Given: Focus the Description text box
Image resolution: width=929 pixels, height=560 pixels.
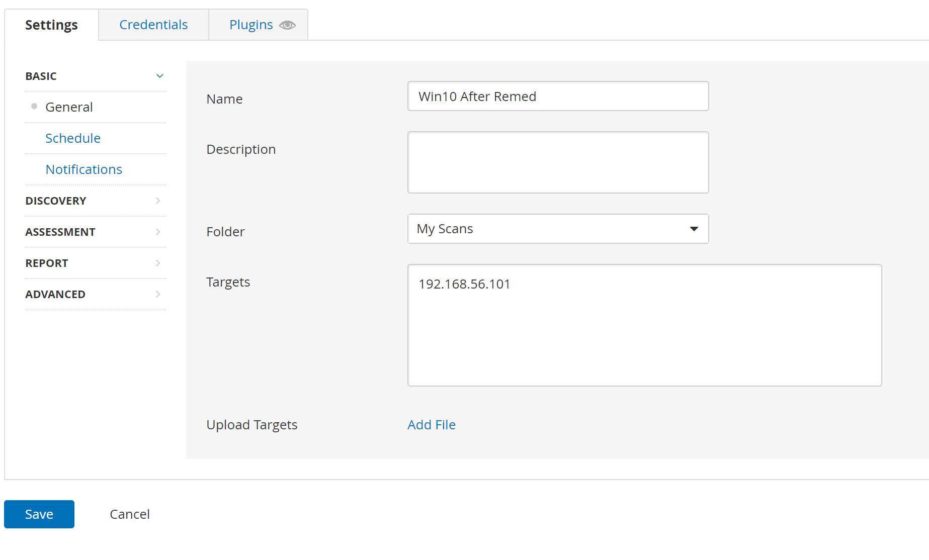Looking at the screenshot, I should click(x=558, y=162).
